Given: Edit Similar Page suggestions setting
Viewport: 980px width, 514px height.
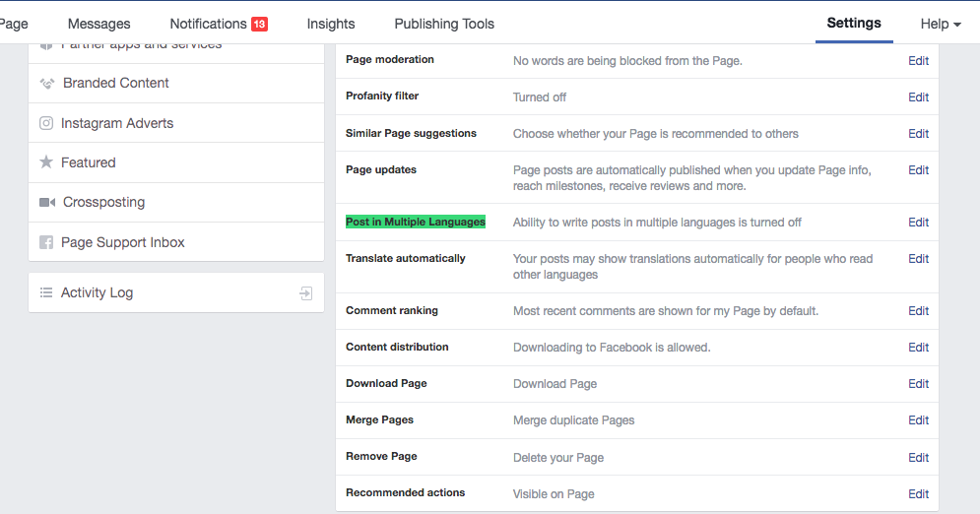Looking at the screenshot, I should point(918,134).
